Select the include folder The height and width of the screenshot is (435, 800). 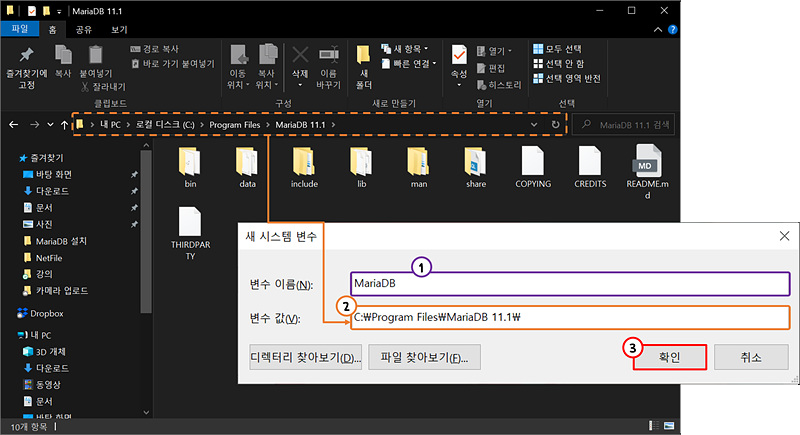click(305, 167)
